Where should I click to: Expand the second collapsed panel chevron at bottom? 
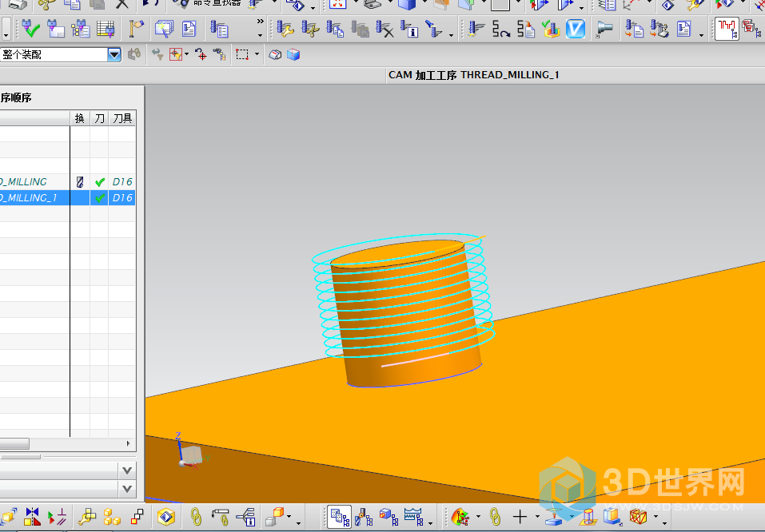(x=126, y=488)
